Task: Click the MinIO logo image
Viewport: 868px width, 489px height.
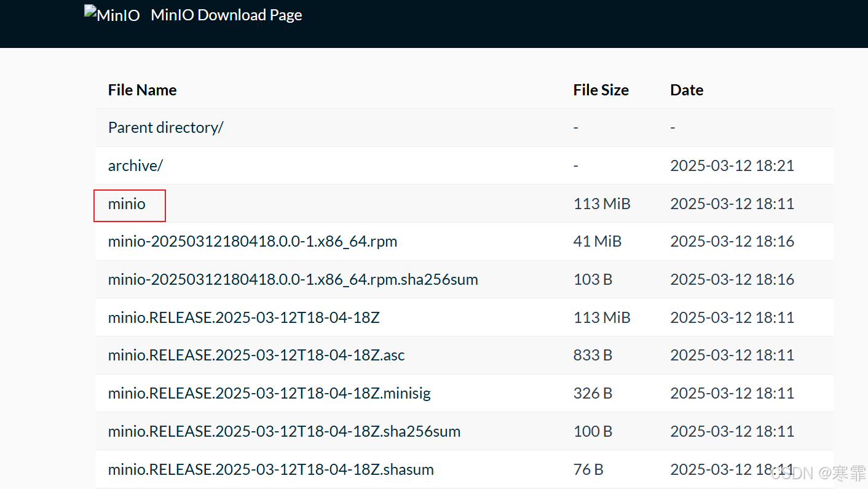Action: pos(112,15)
